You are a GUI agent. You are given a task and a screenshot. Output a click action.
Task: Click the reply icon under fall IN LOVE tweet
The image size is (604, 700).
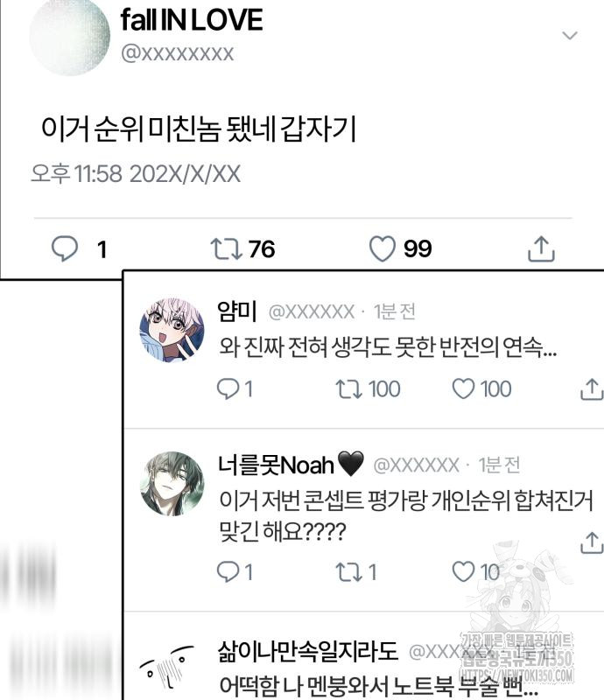point(65,248)
